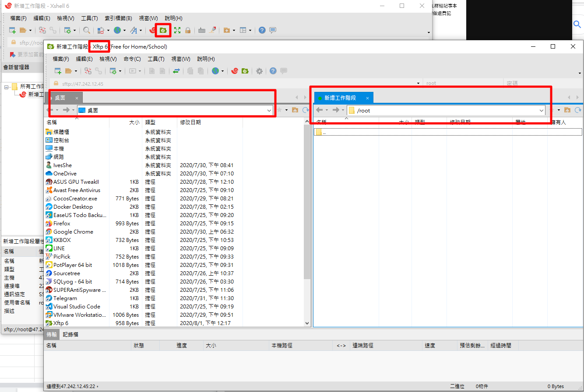Image resolution: width=584 pixels, height=392 pixels.
Task: Click the home folder icon in local pane
Action: tap(295, 110)
